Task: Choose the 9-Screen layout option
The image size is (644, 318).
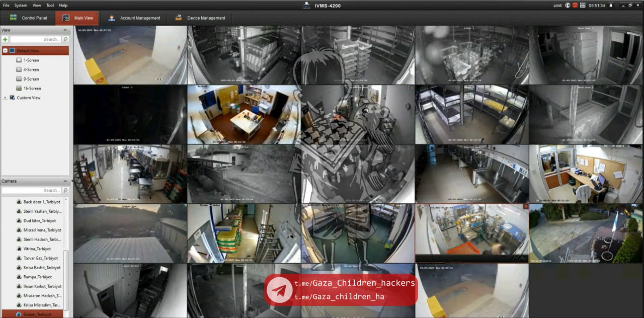Action: point(31,79)
